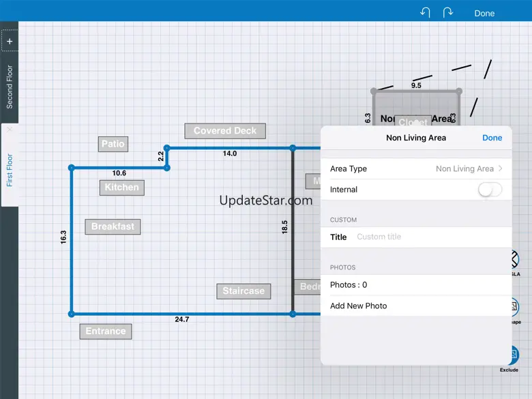Open the Area Type selector row

[x=415, y=168]
